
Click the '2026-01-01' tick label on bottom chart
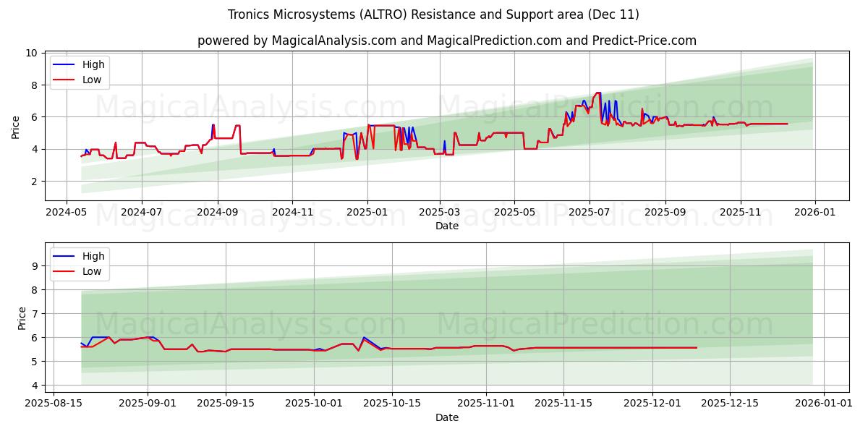click(x=824, y=405)
